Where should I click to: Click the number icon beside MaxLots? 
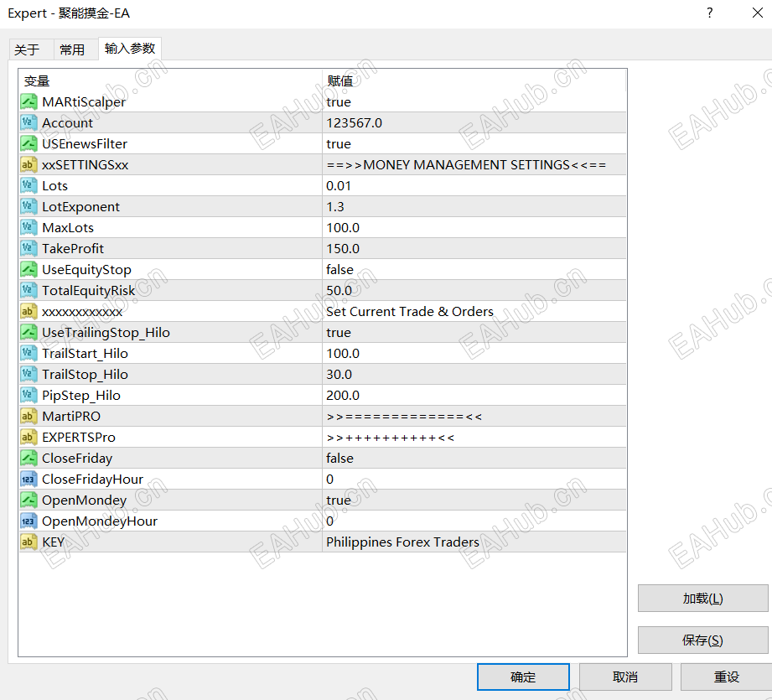tap(28, 228)
